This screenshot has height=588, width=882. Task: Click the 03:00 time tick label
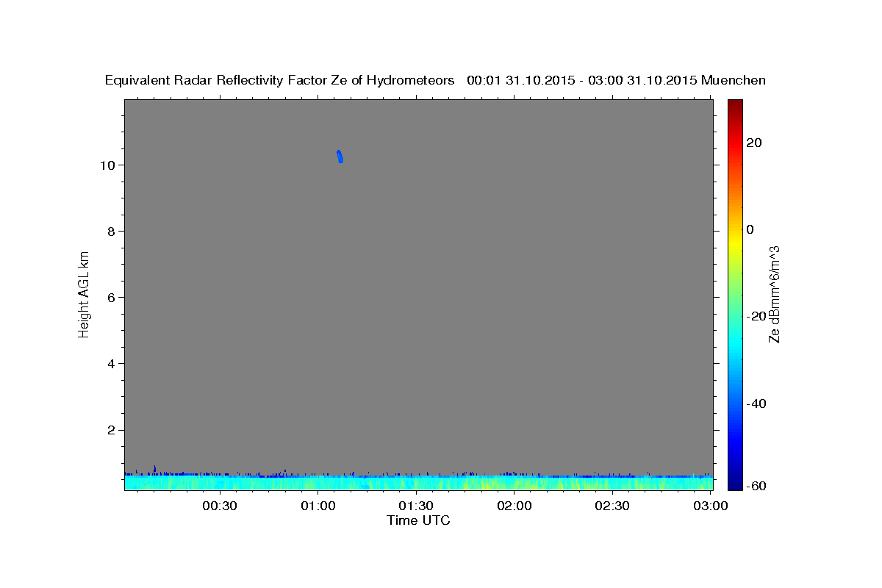click(x=711, y=506)
